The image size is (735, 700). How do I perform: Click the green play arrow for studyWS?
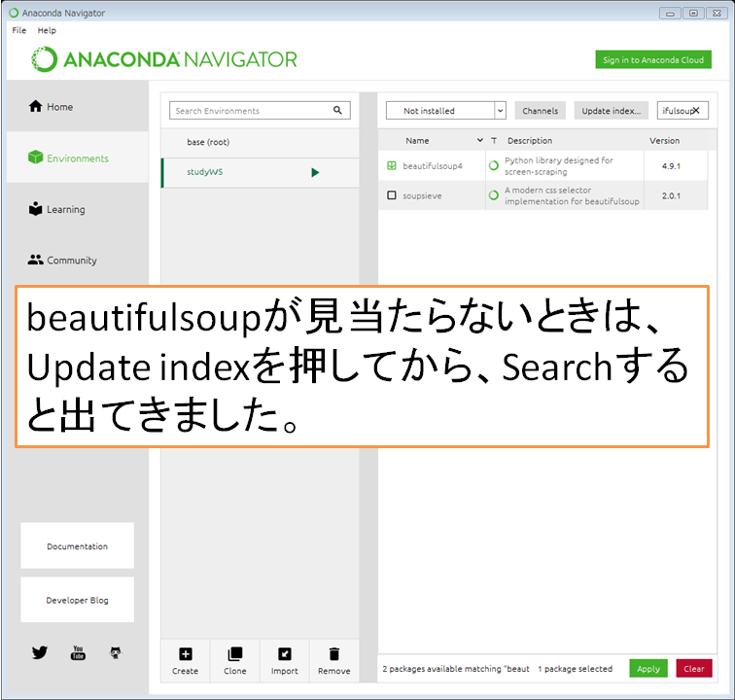[x=315, y=172]
